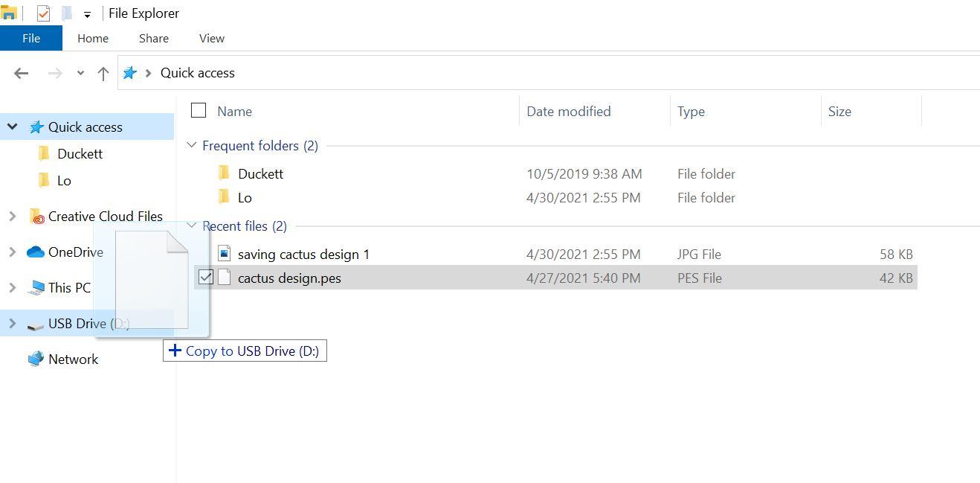This screenshot has height=483, width=980.
Task: Click the Network icon in the sidebar
Action: 35,359
